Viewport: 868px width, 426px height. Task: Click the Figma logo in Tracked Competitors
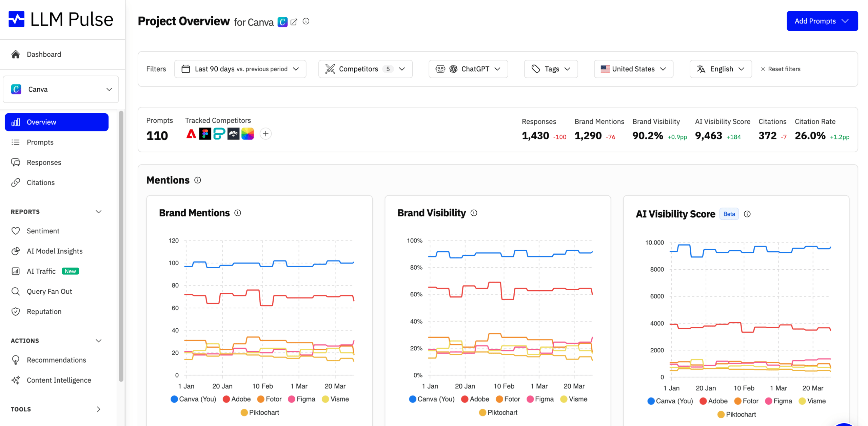(205, 134)
